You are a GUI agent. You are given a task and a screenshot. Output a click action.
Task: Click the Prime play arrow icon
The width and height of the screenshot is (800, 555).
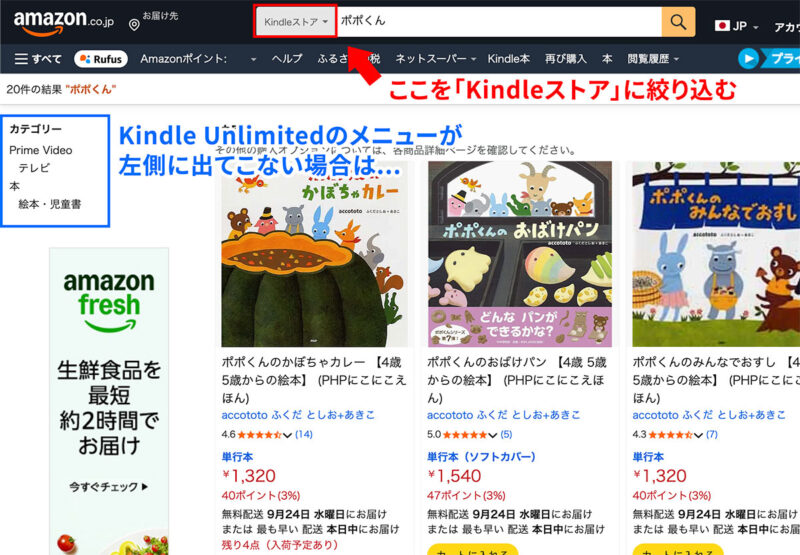pyautogui.click(x=748, y=59)
